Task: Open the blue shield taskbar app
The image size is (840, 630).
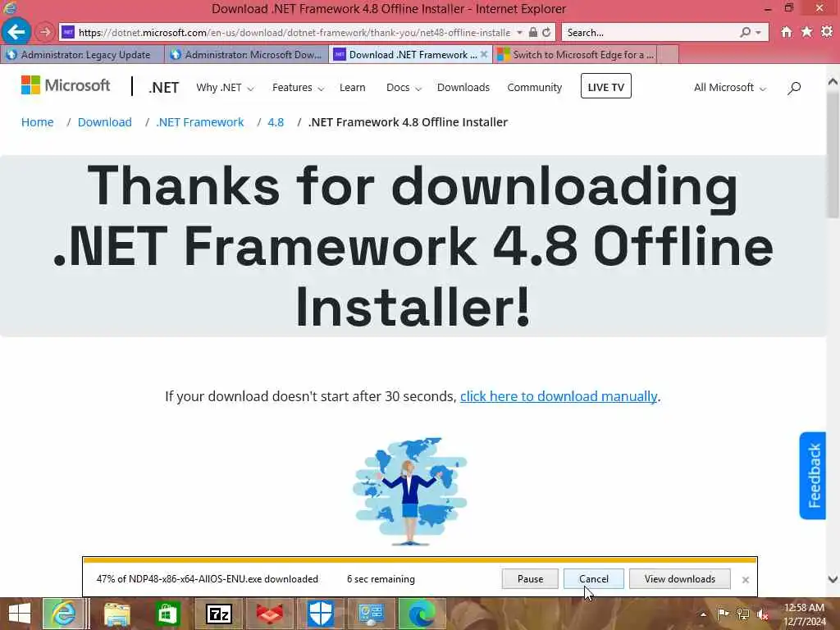Action: [321, 614]
